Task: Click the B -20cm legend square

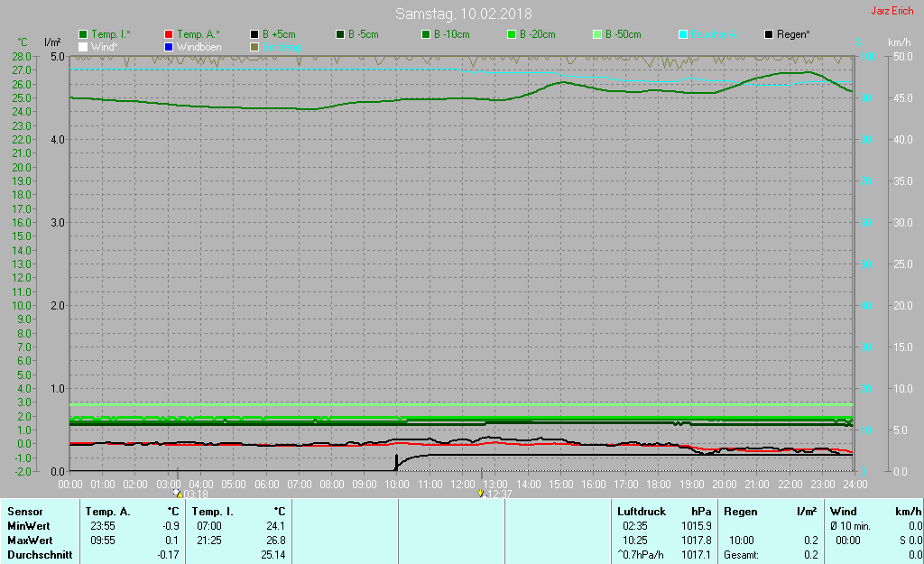Action: (512, 34)
